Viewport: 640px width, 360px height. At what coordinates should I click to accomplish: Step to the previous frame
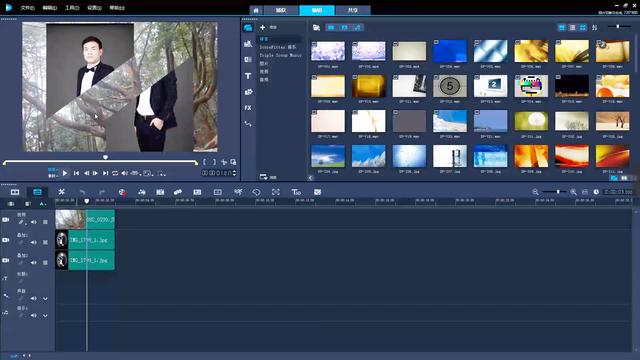point(86,173)
